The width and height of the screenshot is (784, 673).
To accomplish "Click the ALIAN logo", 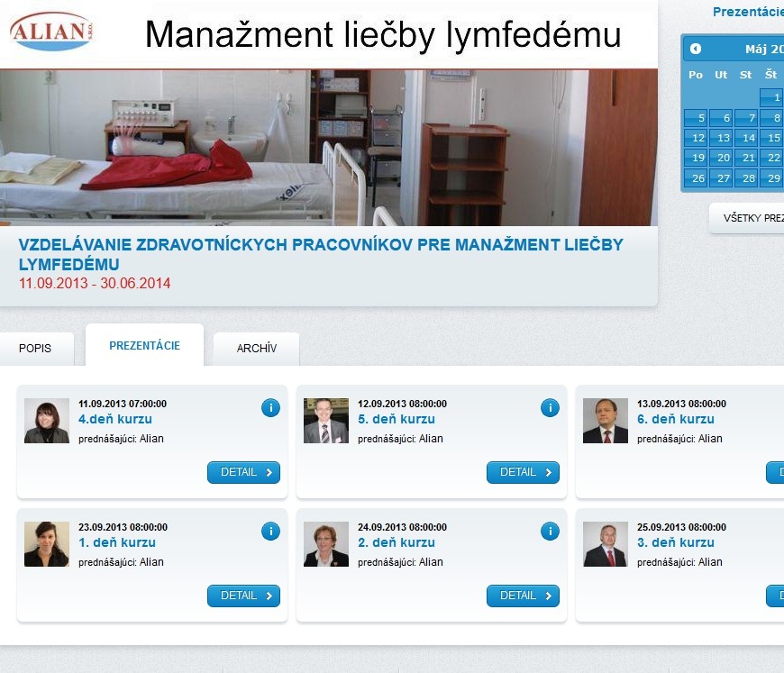I will 51,32.
